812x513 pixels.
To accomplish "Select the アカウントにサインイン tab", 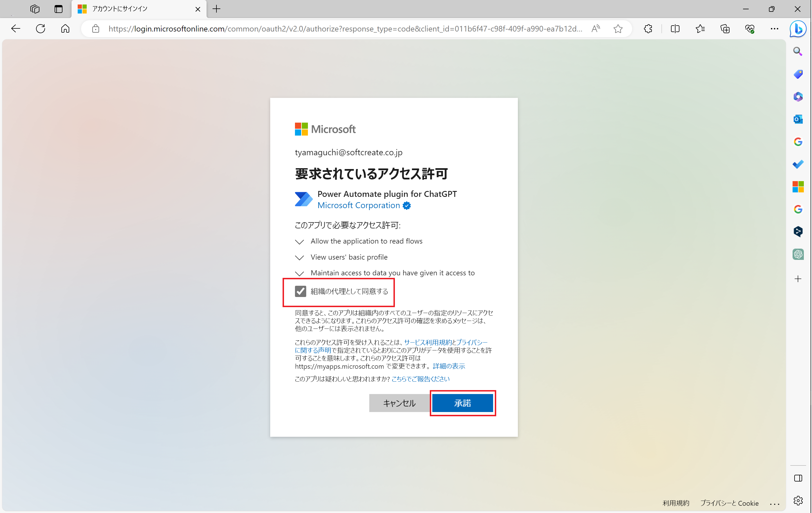I will (x=139, y=9).
